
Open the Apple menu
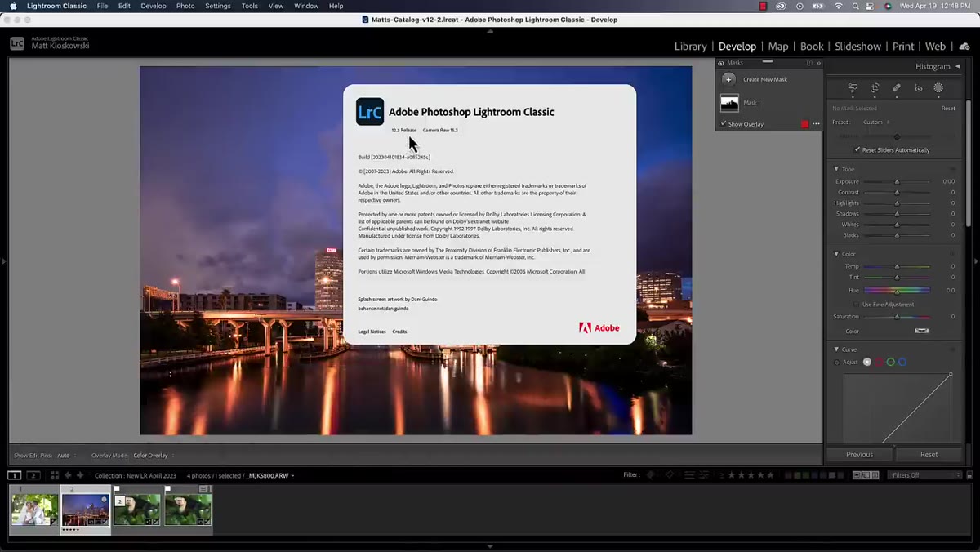(13, 6)
